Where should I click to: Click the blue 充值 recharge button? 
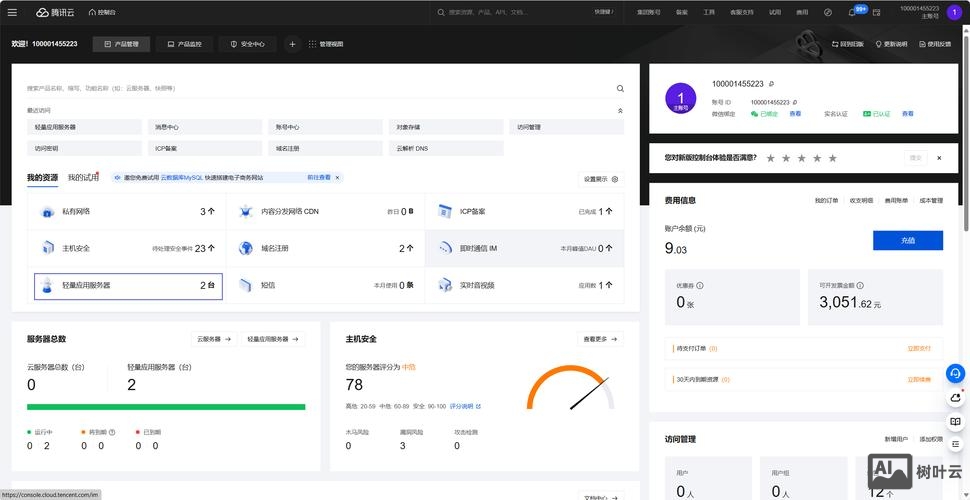[907, 240]
